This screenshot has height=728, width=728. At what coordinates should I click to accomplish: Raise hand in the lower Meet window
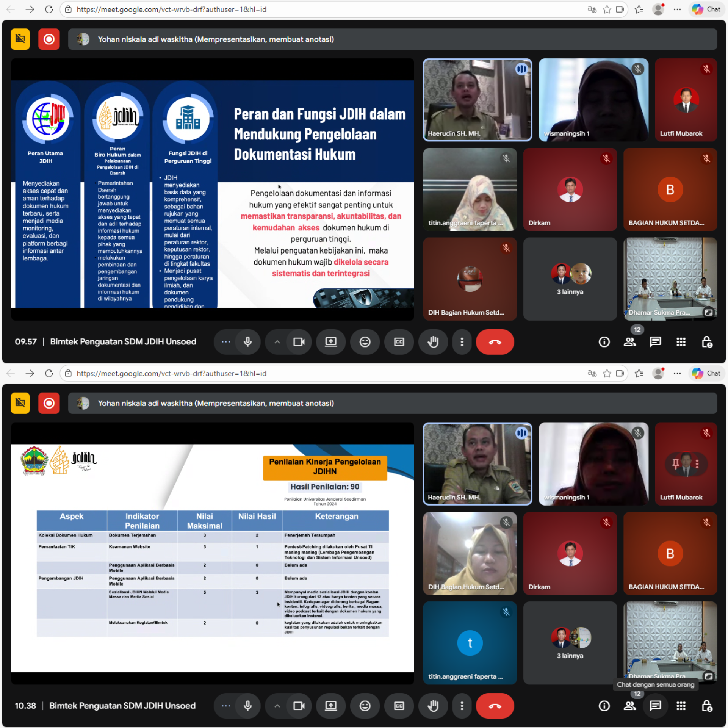433,706
